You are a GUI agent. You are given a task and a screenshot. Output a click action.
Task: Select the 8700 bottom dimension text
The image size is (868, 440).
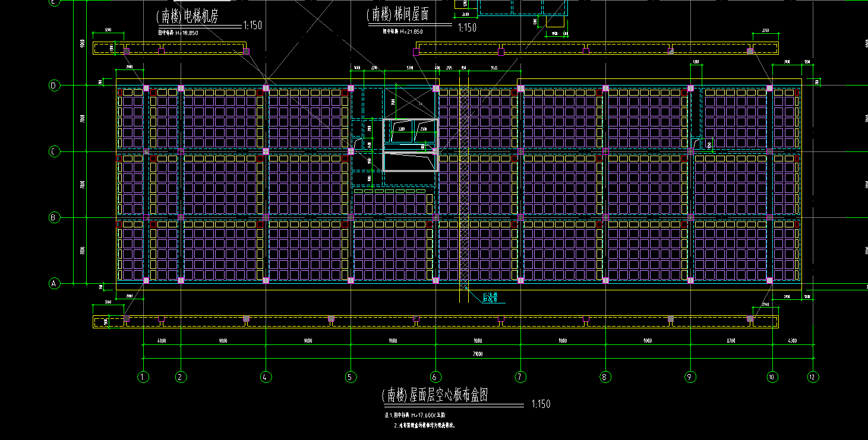[x=731, y=341]
